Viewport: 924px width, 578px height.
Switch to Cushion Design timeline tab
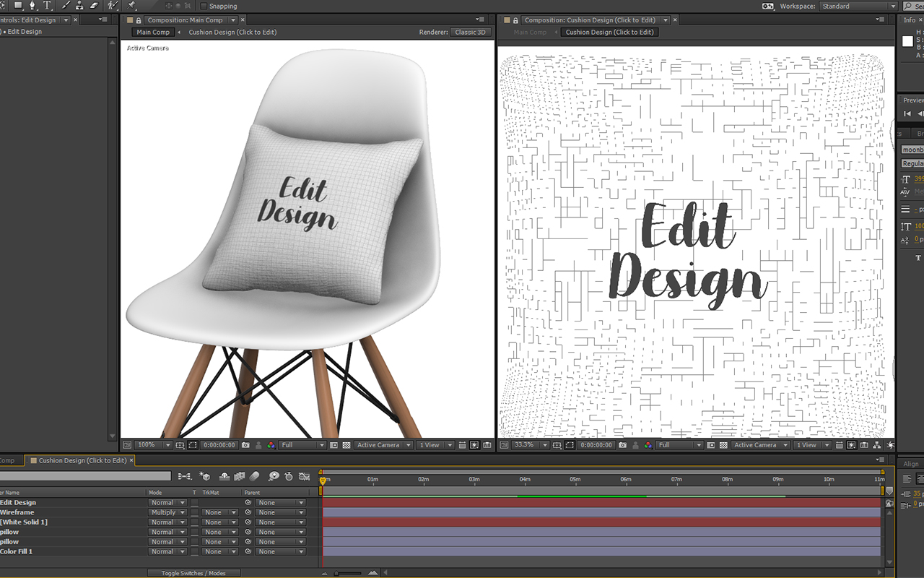(82, 460)
